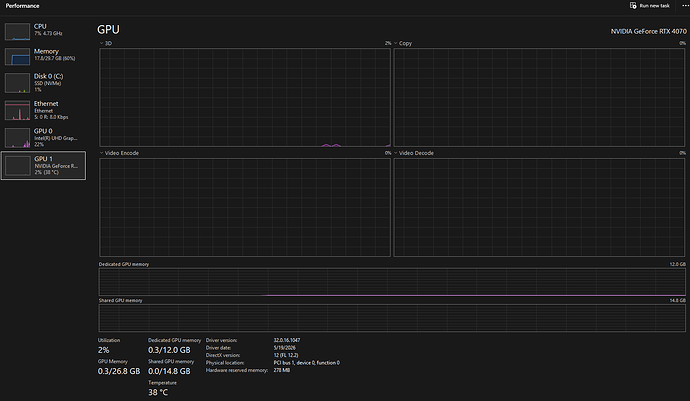Select the Ethernet thumbnail graph
Viewport: 690px width, 401px height.
[17, 110]
